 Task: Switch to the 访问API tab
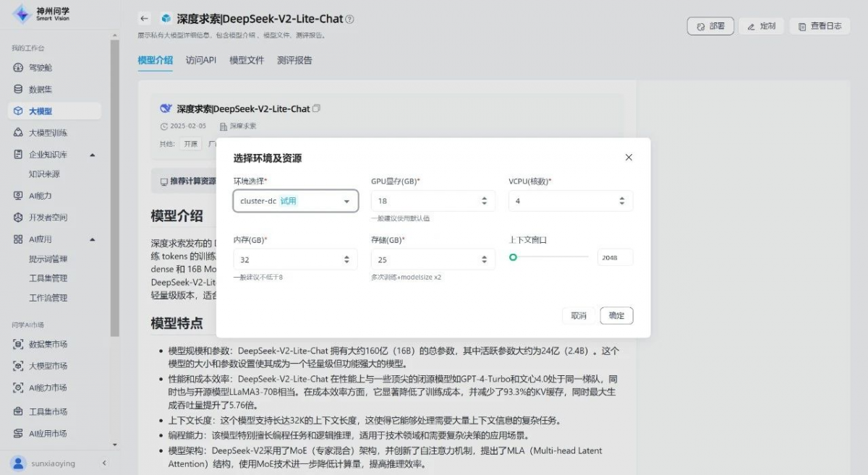200,60
